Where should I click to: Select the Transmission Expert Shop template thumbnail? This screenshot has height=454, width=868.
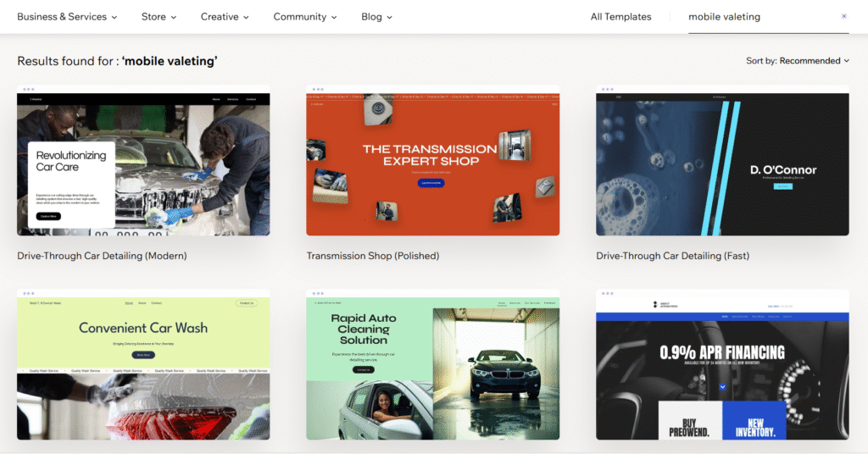(x=432, y=161)
